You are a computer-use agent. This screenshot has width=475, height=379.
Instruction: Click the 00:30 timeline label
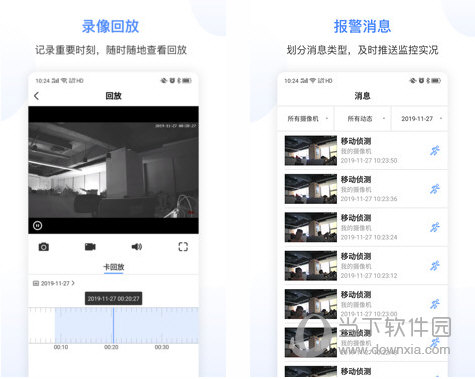point(162,347)
